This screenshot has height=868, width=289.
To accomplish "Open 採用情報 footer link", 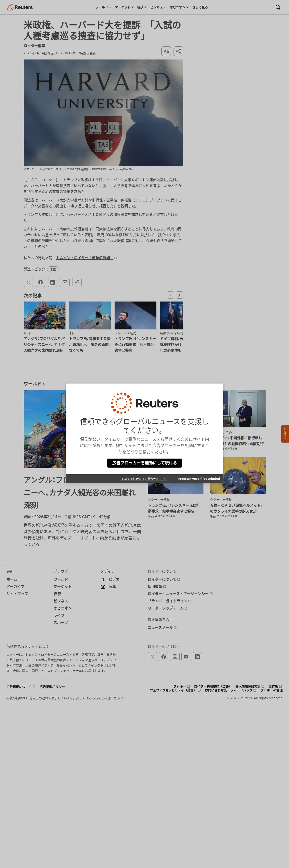I will 157,587.
